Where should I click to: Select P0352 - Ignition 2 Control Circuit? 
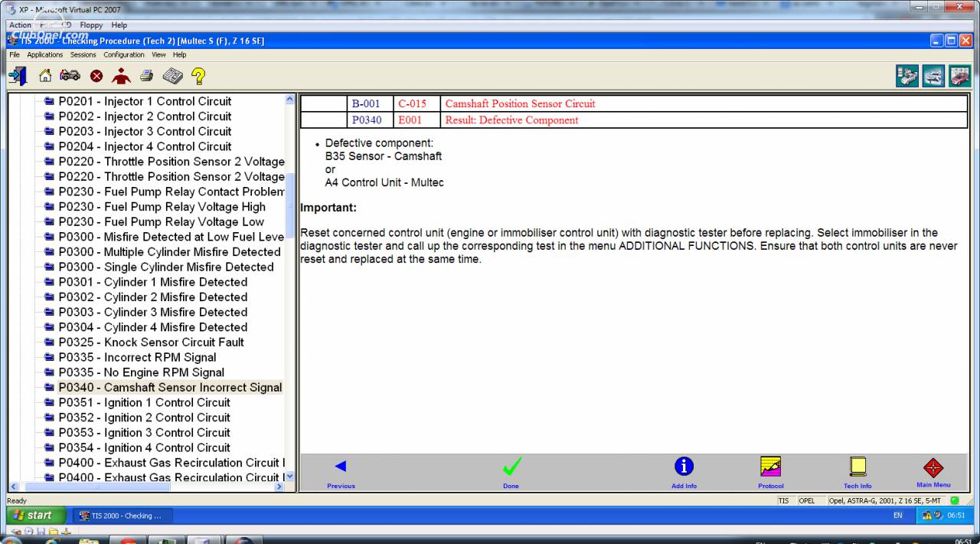click(x=144, y=418)
